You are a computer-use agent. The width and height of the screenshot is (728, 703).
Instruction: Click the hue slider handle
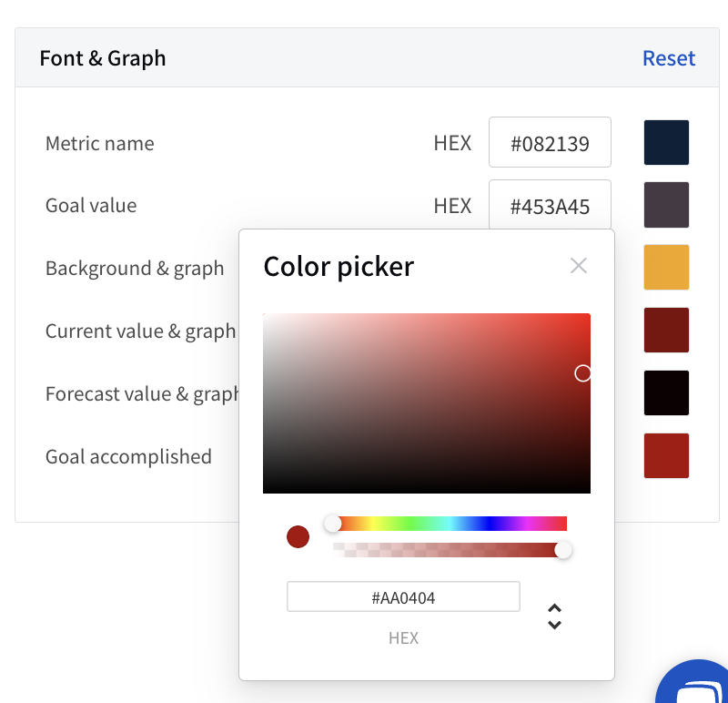pyautogui.click(x=332, y=524)
